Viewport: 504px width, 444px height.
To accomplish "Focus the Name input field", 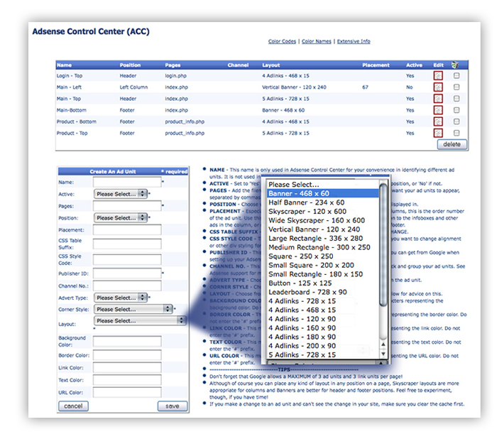I will pyautogui.click(x=127, y=182).
